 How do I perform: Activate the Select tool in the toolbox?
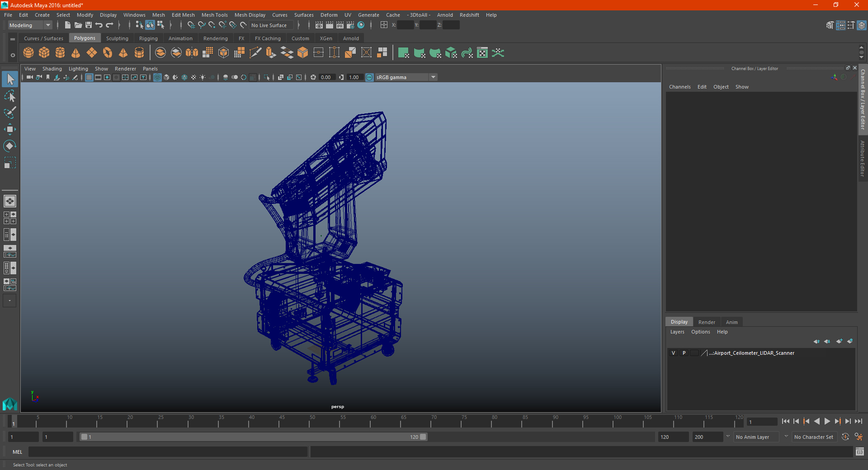10,80
